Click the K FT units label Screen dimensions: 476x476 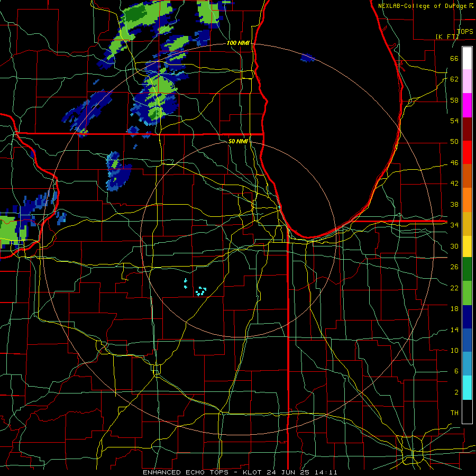click(x=447, y=36)
